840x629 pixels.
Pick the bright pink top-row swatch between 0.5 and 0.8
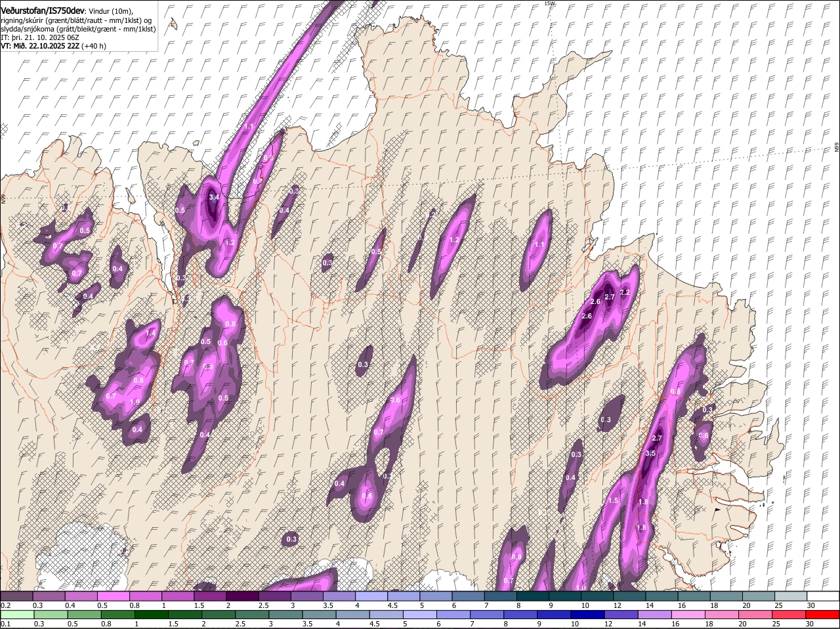point(113,596)
